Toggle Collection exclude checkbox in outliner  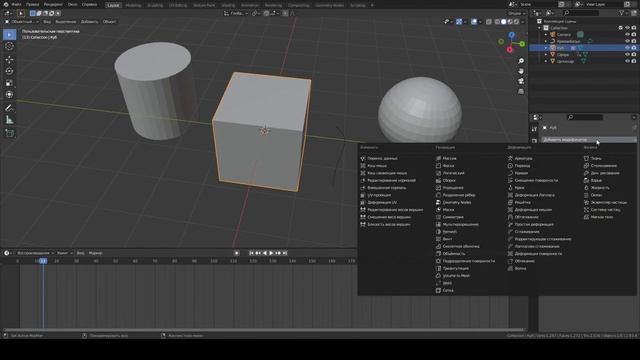620,28
